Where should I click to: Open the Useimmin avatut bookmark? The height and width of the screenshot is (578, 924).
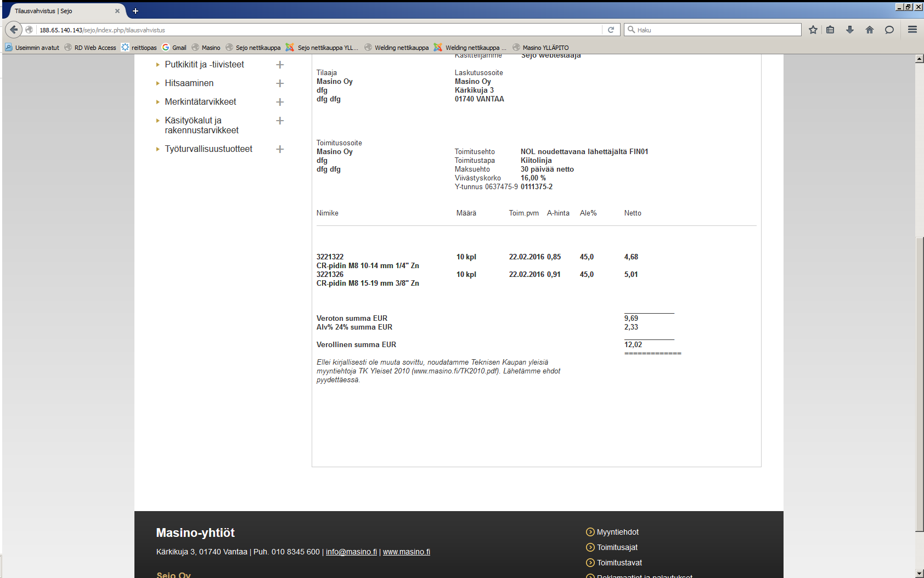point(32,48)
